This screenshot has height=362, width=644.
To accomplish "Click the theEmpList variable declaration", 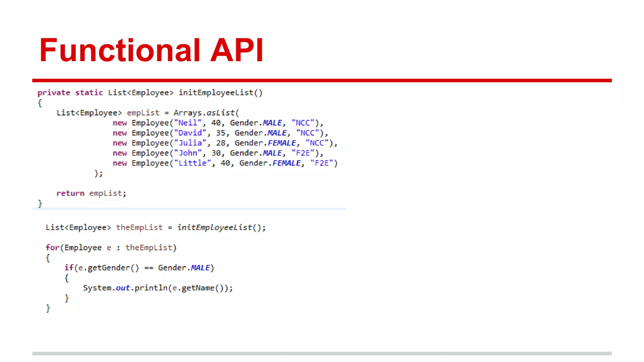I will tap(139, 228).
